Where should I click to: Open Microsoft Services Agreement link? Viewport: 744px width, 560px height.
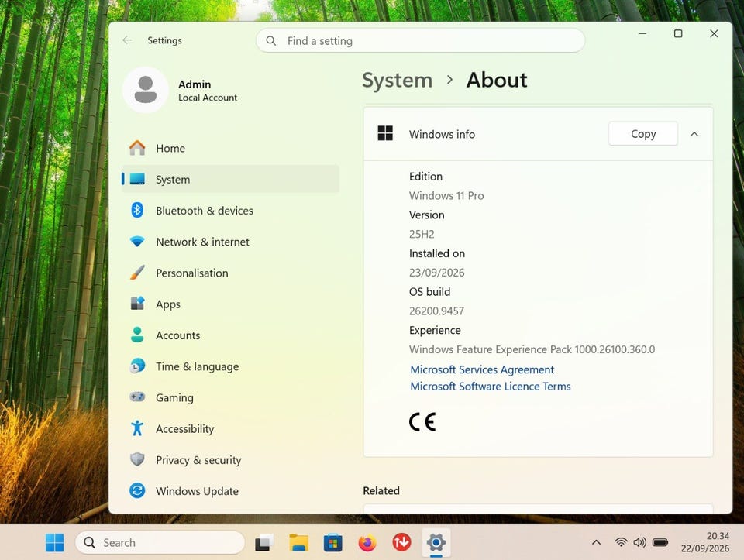(481, 369)
